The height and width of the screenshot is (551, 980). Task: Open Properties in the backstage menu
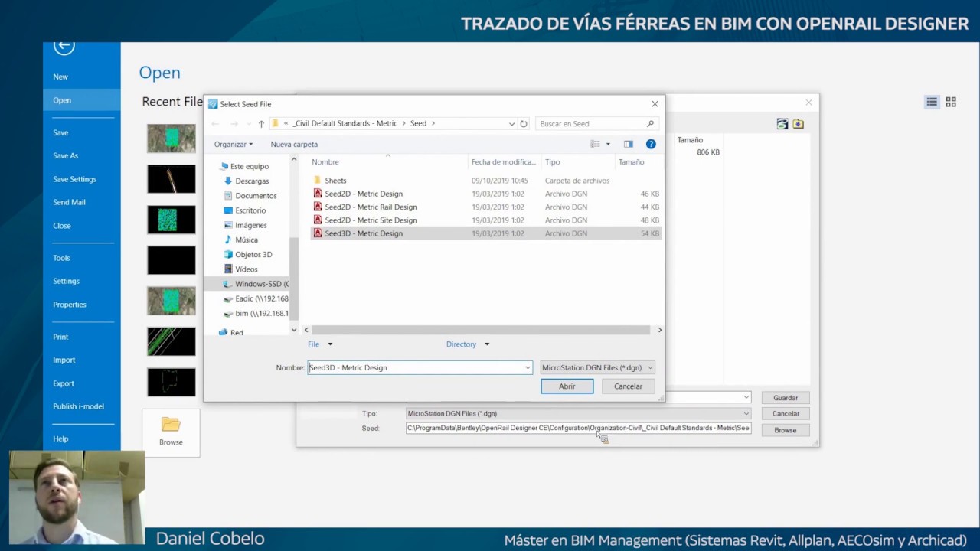pyautogui.click(x=70, y=305)
